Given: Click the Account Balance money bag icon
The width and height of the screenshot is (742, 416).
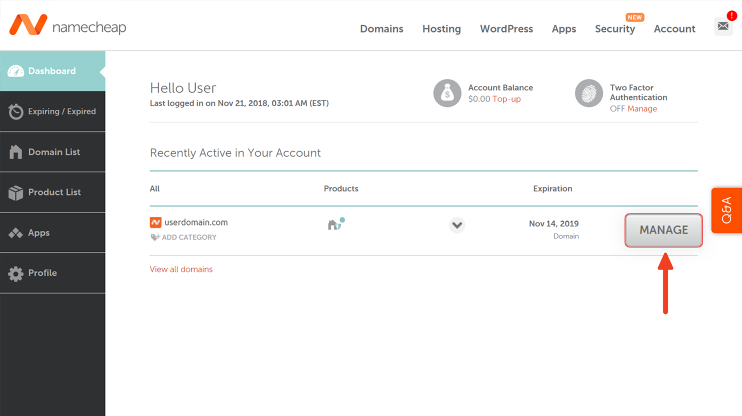Looking at the screenshot, I should coord(447,93).
